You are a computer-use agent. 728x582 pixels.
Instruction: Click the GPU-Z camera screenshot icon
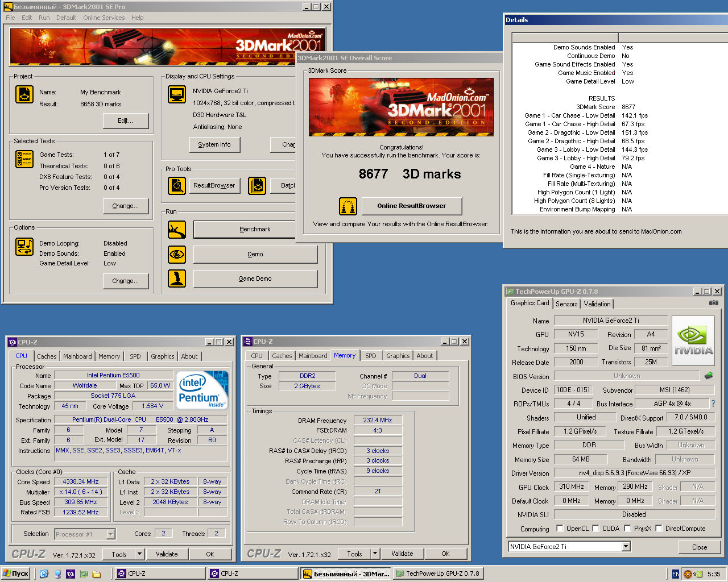coord(713,304)
